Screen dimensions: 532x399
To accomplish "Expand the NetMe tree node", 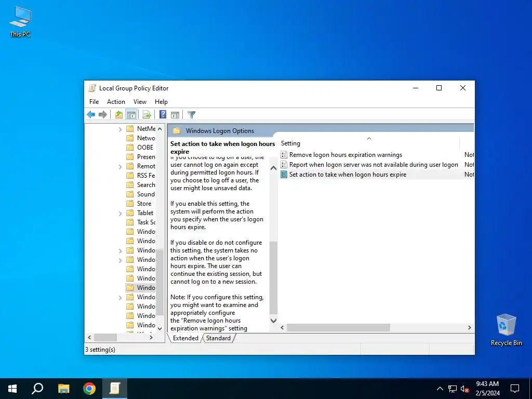I will (x=120, y=129).
